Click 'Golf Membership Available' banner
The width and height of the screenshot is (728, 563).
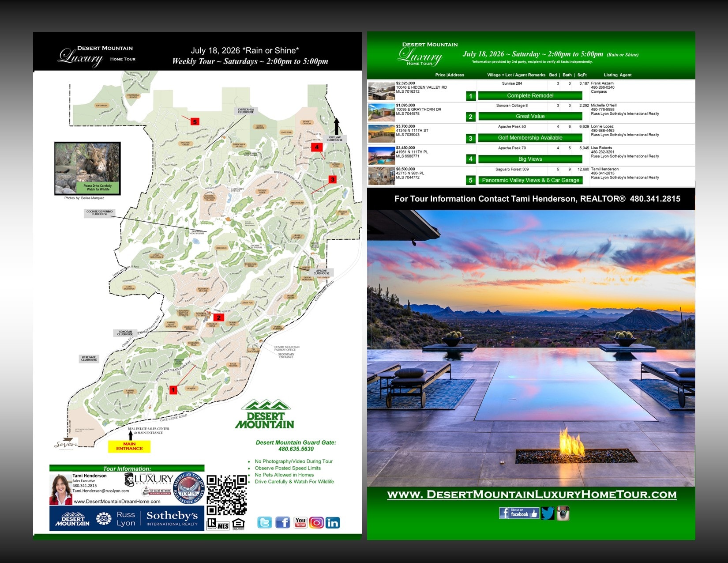pos(530,138)
